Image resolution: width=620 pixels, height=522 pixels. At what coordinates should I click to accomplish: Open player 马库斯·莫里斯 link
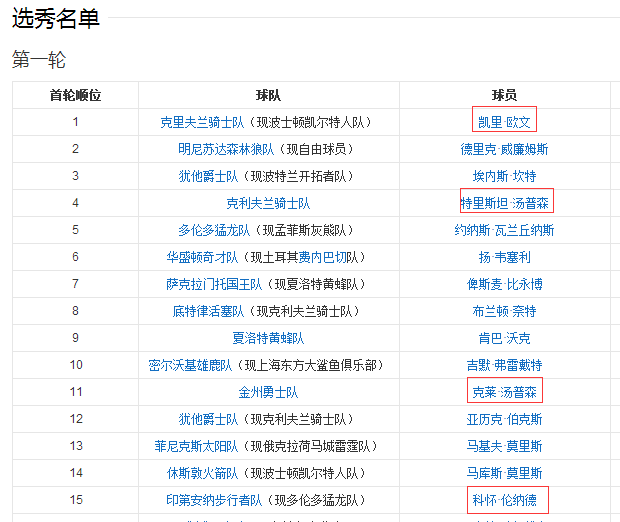coord(504,473)
